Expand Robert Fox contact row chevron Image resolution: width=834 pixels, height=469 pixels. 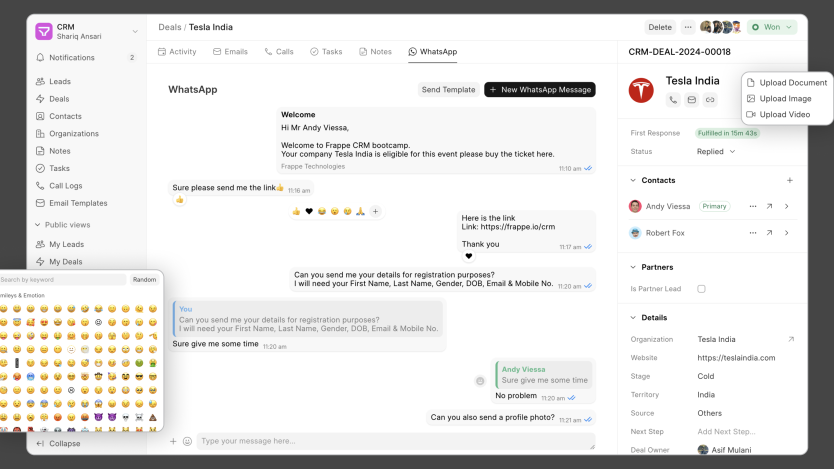click(x=787, y=233)
